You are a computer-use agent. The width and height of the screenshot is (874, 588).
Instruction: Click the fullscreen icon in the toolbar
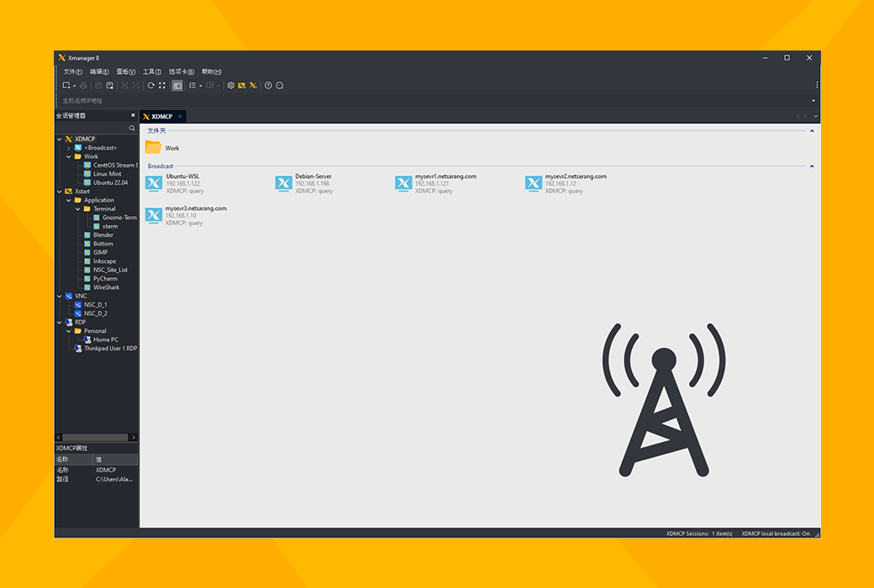pos(162,86)
